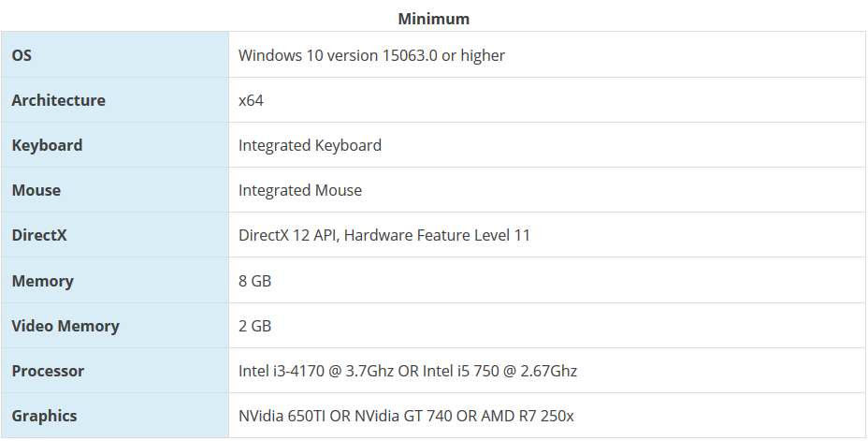The height and width of the screenshot is (441, 868).
Task: Select the Keyboard row label
Action: point(47,145)
